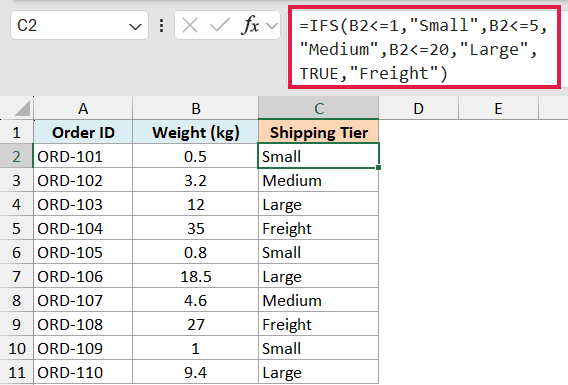Select cell ORD-108
This screenshot has width=568, height=385.
point(83,324)
